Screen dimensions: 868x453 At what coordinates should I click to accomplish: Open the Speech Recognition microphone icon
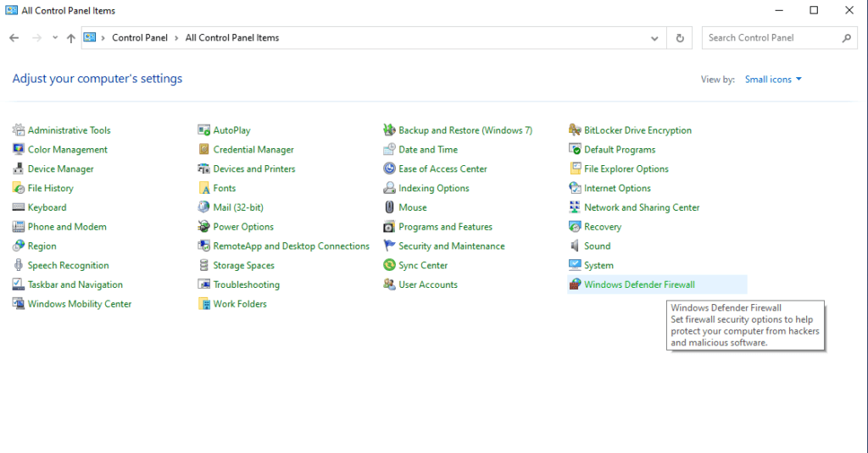coord(19,266)
